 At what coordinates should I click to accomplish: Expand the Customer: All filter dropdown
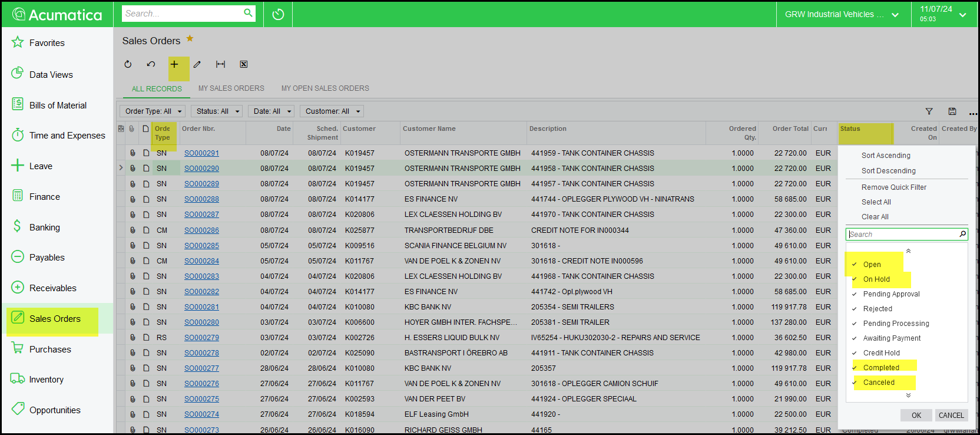[x=332, y=111]
